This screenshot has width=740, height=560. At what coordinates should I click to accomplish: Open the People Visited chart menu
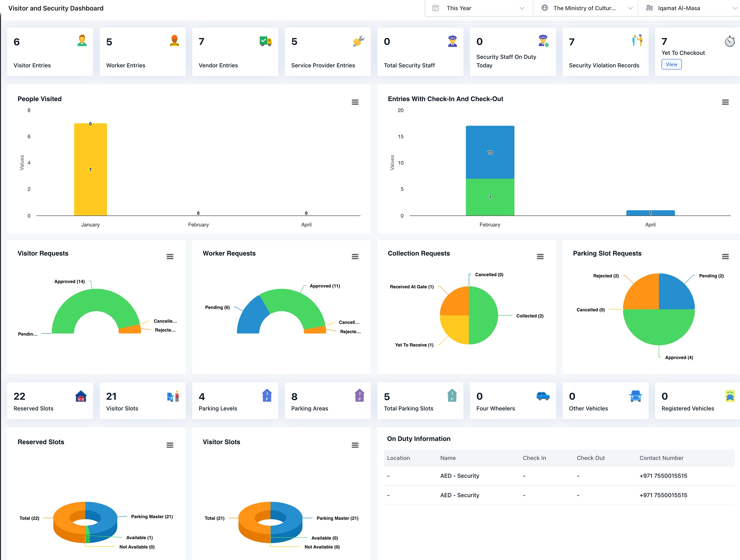click(x=355, y=102)
